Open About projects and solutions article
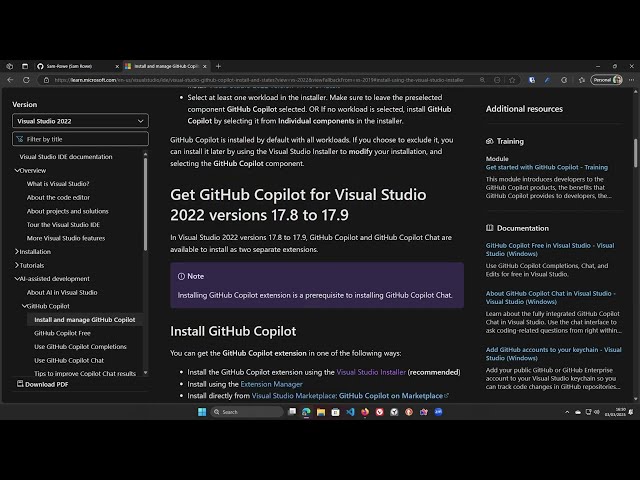Image resolution: width=640 pixels, height=480 pixels. (67, 211)
